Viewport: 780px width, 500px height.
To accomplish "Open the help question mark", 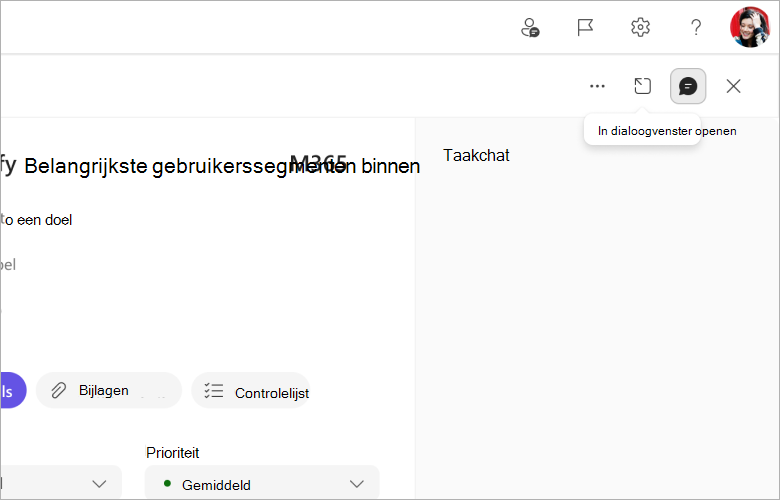I will (696, 27).
